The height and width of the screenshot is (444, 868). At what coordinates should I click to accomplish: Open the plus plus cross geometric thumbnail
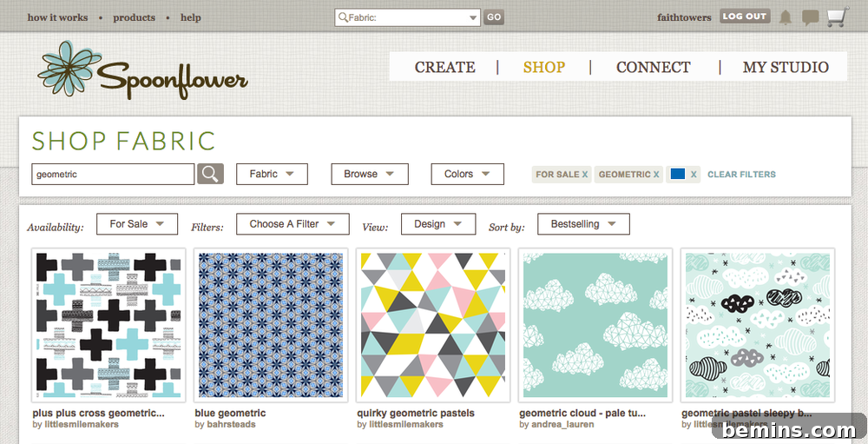tap(108, 325)
